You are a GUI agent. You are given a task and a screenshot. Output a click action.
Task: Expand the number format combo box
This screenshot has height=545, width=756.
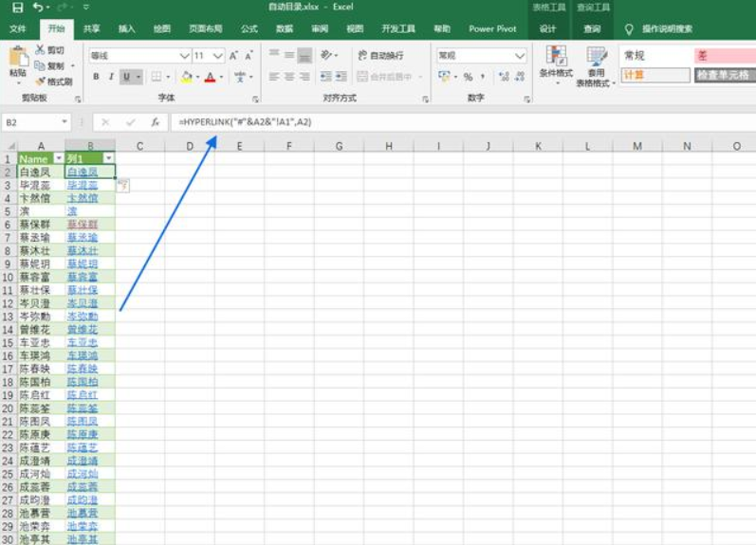[x=519, y=56]
